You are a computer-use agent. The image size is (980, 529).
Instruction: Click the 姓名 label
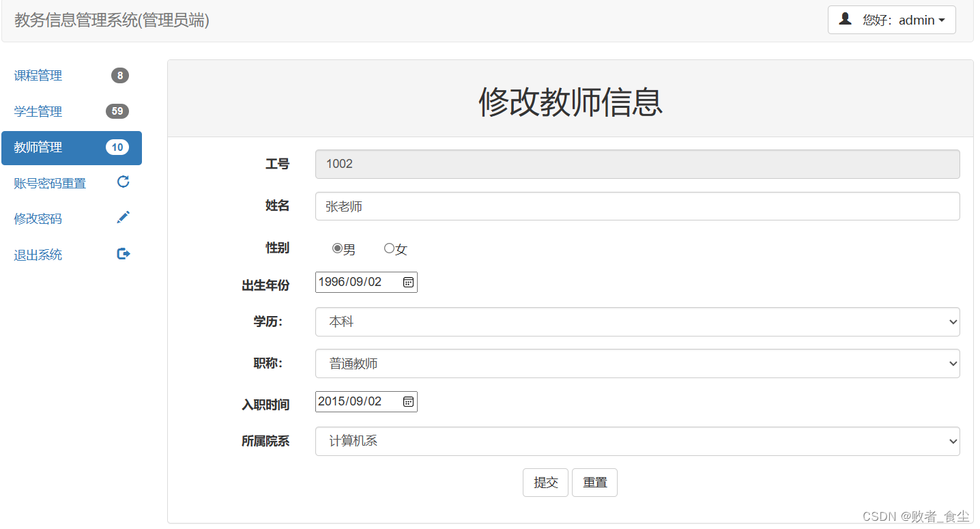277,205
